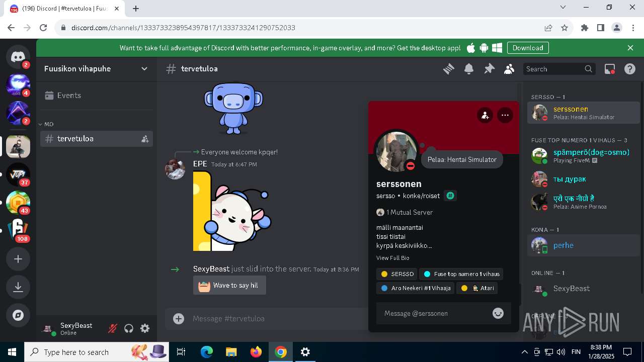The image size is (644, 362).
Task: Click the Create Invite icon on tervetuloa channel
Action: tap(145, 139)
